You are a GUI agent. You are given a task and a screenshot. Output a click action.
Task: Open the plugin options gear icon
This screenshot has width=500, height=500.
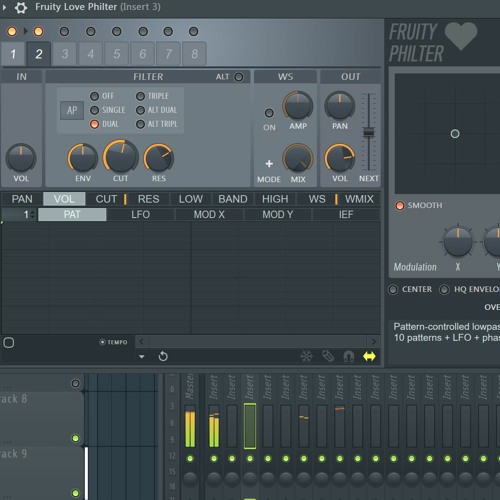(x=21, y=7)
